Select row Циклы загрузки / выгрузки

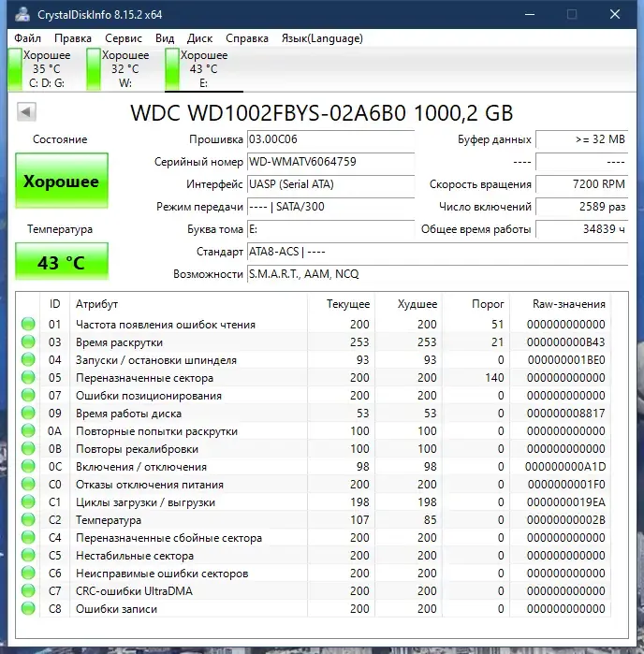[315, 502]
